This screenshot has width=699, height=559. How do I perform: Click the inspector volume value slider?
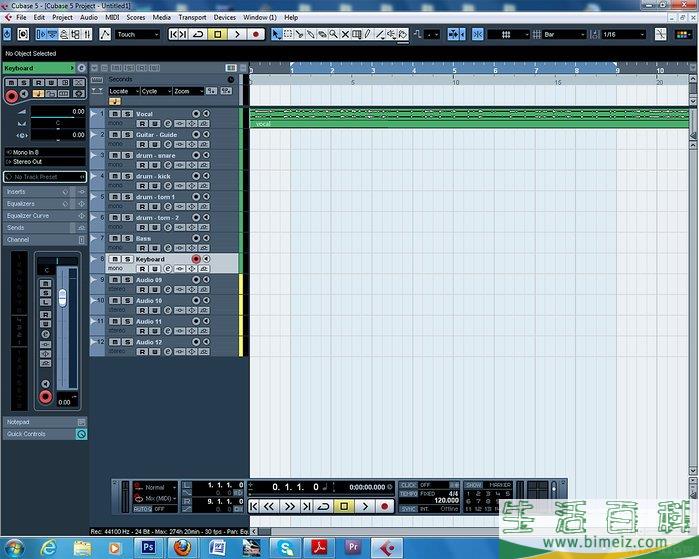point(58,112)
